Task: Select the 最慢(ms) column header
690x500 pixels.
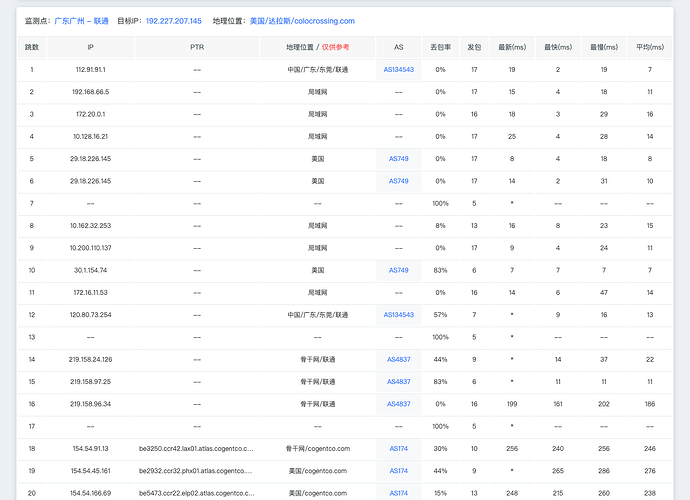Action: [x=604, y=47]
